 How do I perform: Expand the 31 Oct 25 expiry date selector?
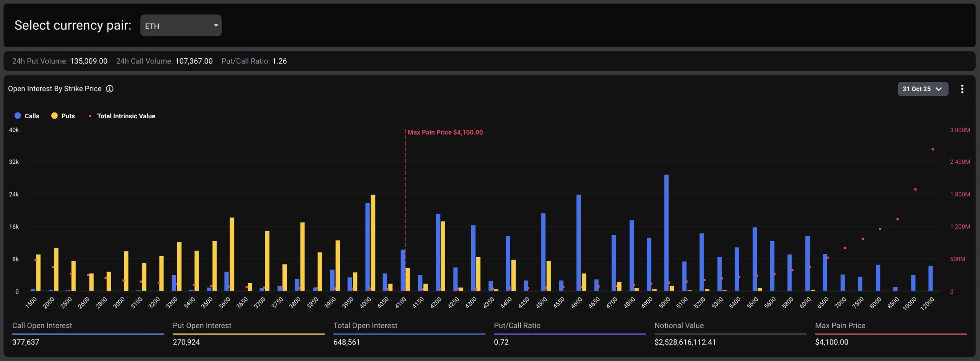click(x=923, y=89)
